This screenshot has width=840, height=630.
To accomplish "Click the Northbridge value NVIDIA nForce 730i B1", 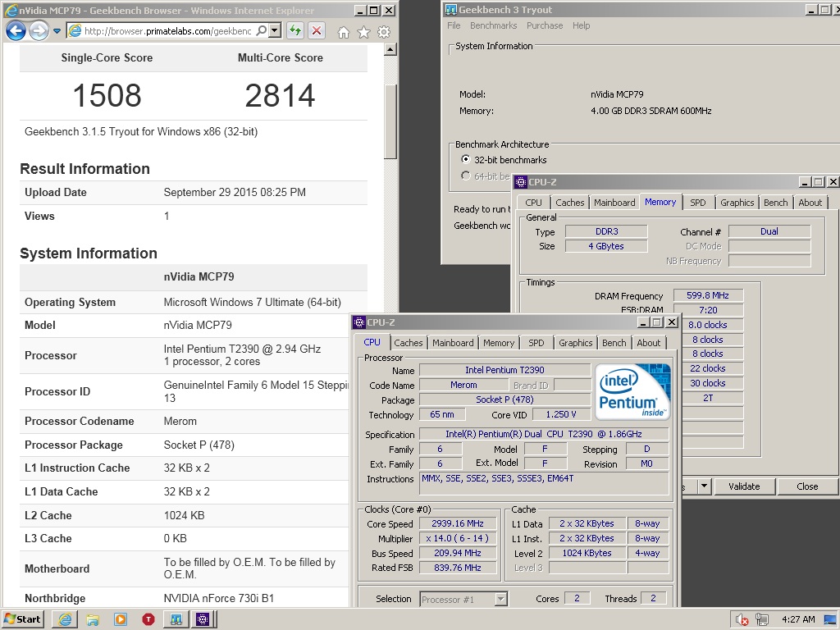I will coord(218,598).
